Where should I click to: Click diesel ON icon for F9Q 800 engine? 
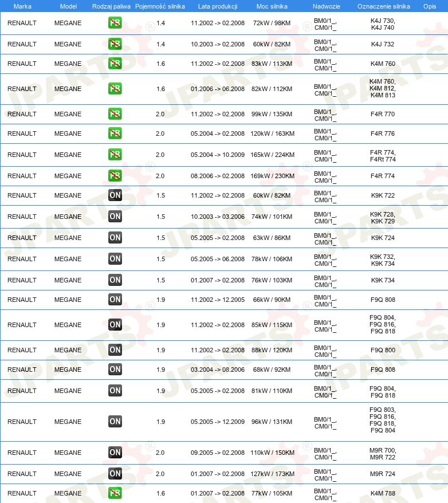(x=115, y=350)
